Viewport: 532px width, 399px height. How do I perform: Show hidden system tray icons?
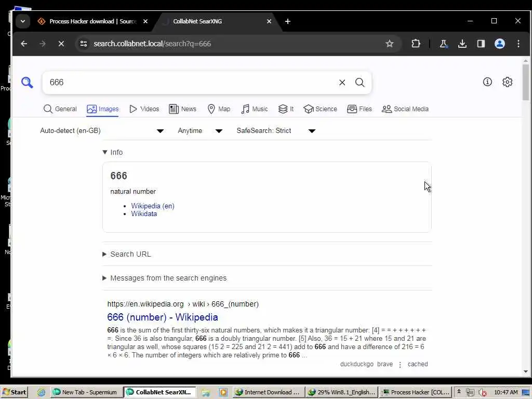pyautogui.click(x=459, y=392)
